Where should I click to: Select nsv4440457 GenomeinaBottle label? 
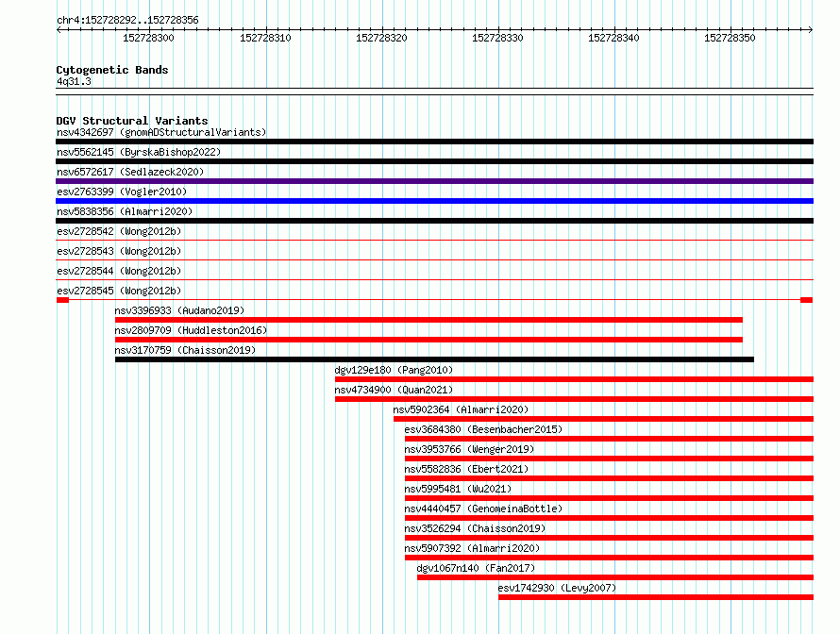(483, 509)
